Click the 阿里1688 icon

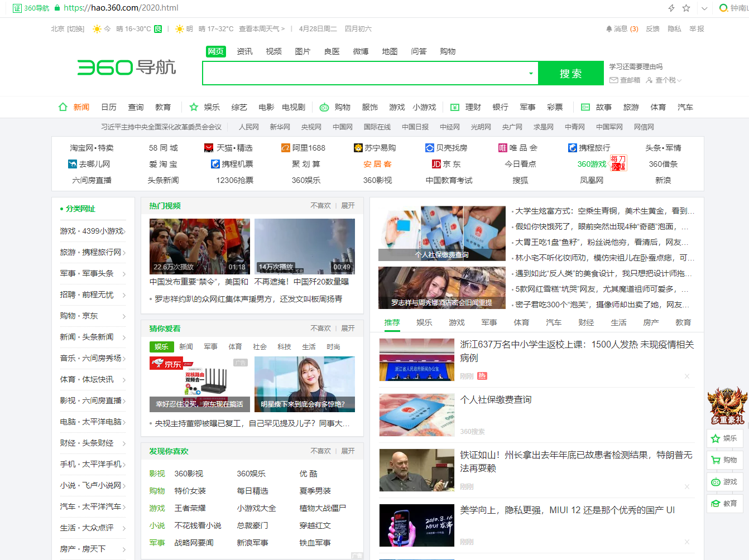[x=285, y=147]
